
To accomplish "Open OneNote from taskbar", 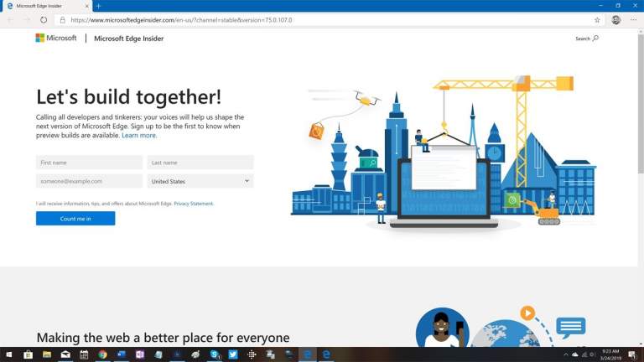I will point(140,354).
